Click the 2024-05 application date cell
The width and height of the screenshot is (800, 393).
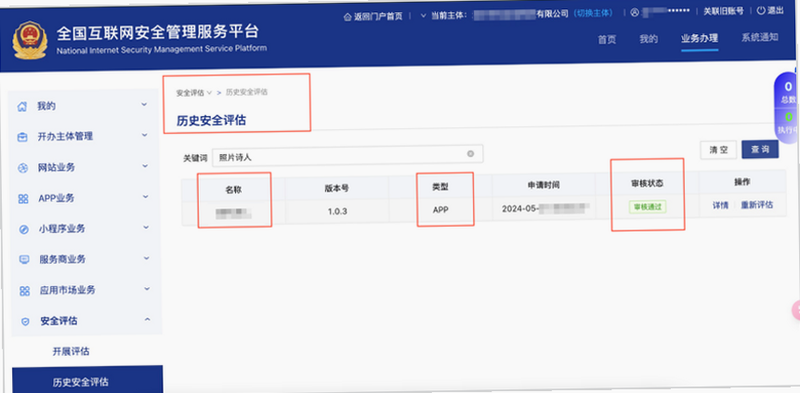[x=545, y=208]
